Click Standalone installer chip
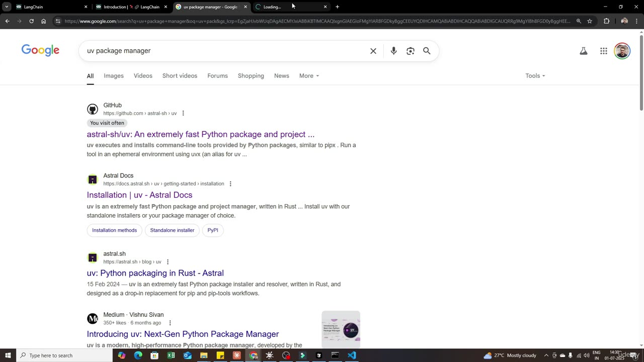Screen dimensions: 644x362 172,230
